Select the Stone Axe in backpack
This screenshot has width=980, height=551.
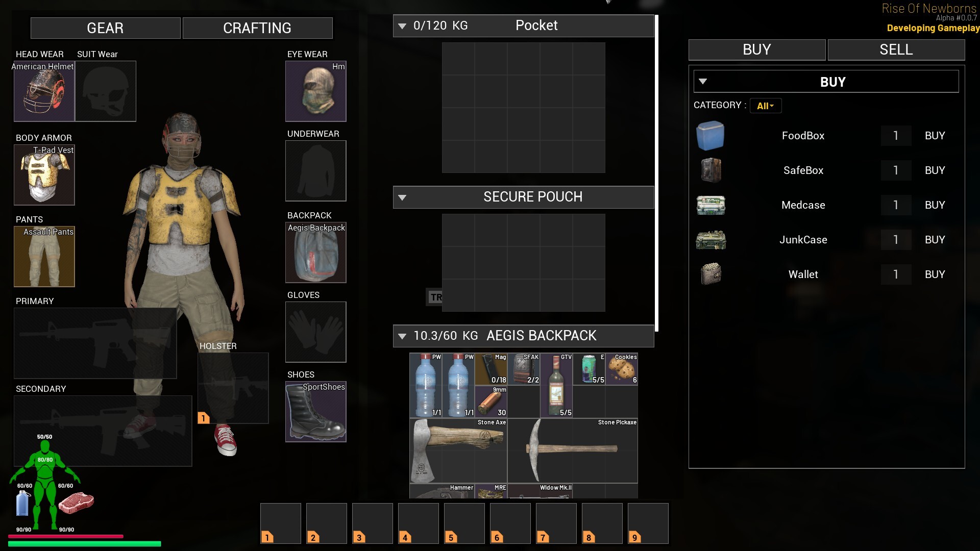point(458,450)
